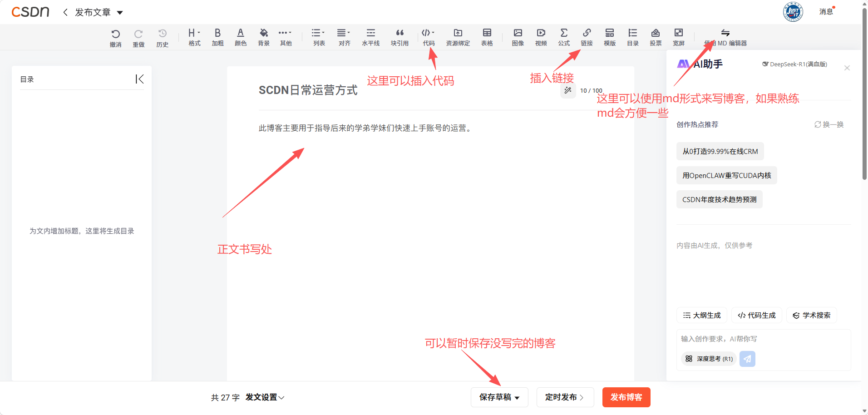Open the alignment (对齐) dropdown
868x415 pixels.
(344, 37)
